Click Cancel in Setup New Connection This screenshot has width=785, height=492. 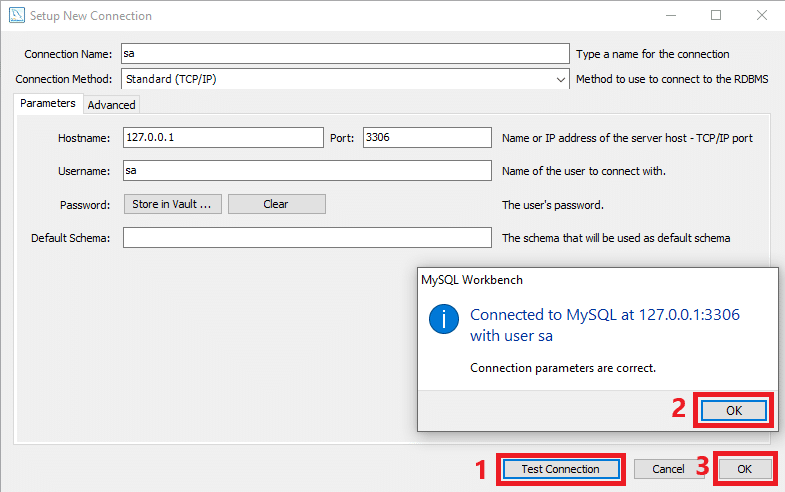pyautogui.click(x=668, y=469)
